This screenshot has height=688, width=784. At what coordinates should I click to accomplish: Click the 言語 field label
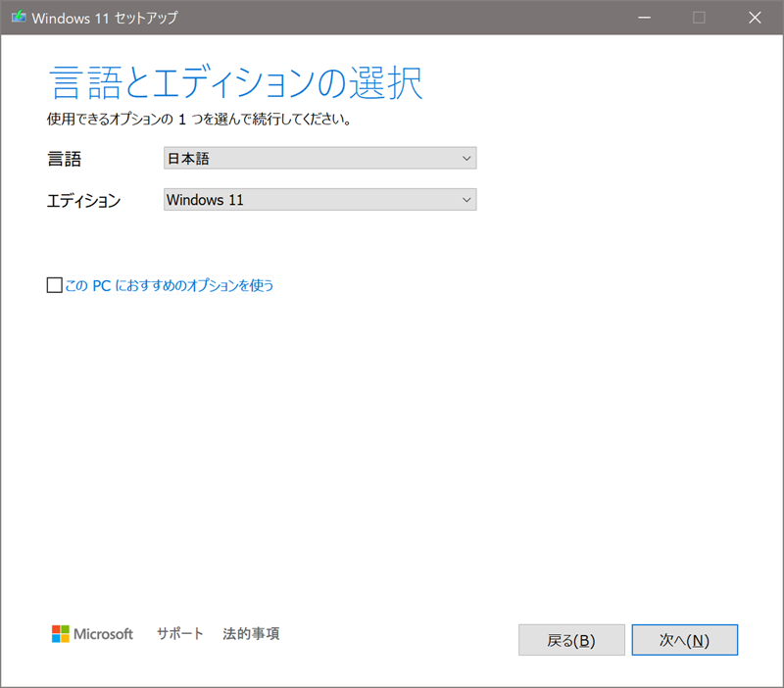64,159
